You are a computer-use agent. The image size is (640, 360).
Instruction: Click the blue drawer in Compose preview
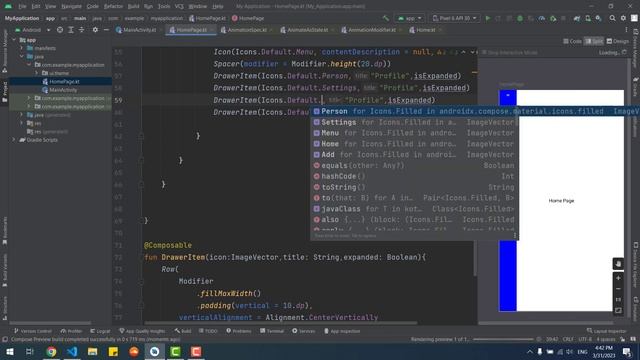[508, 200]
